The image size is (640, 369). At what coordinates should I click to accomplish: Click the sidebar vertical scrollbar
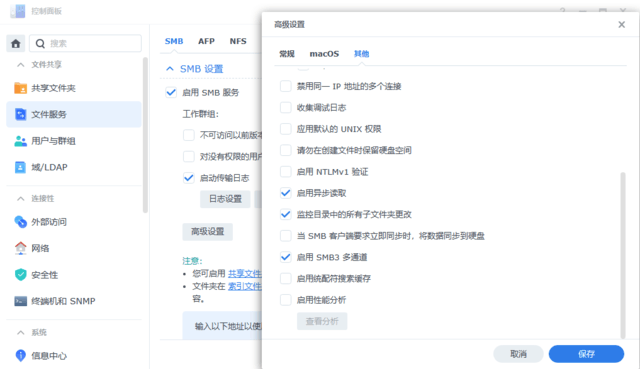click(145, 135)
